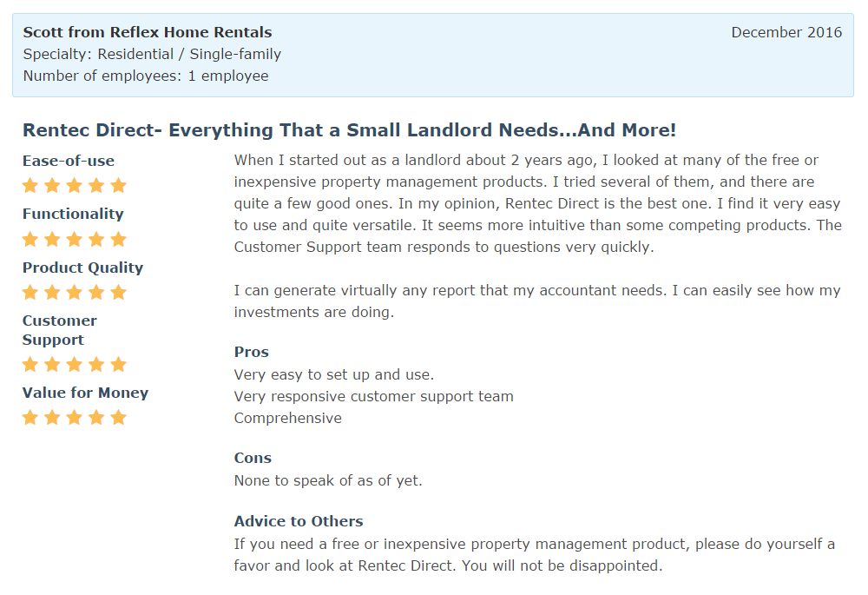868x595 pixels.
Task: Click the 'Advice to Others' heading
Action: click(299, 521)
